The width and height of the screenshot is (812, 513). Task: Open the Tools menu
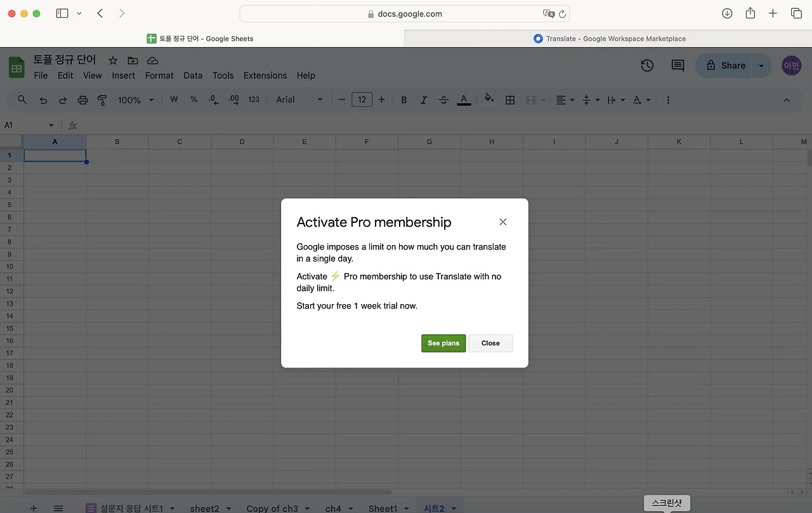pyautogui.click(x=223, y=75)
